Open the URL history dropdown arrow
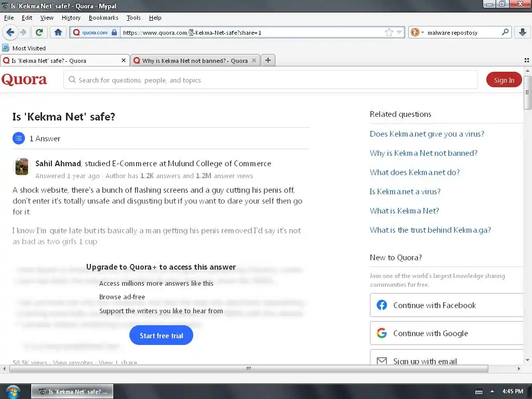Screen dimensions: 532x399 click(399, 33)
